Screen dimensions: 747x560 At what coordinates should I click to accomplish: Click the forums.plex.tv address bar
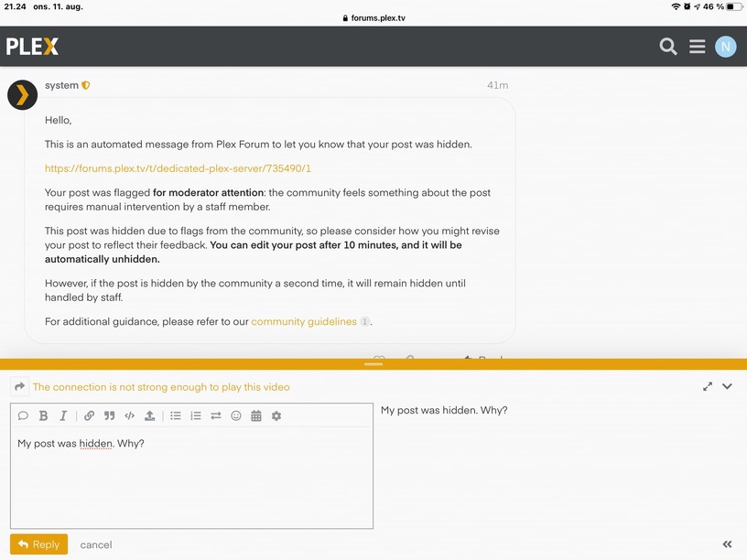[373, 18]
